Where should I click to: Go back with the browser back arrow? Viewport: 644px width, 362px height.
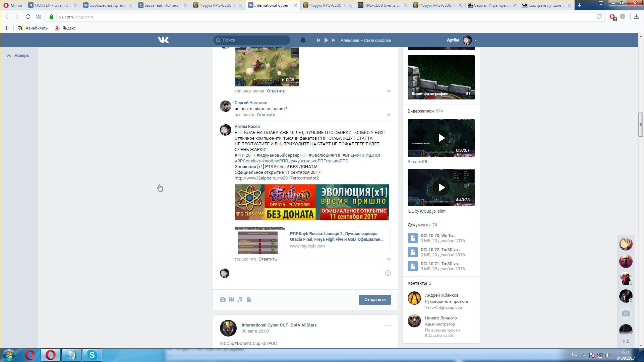click(x=7, y=17)
